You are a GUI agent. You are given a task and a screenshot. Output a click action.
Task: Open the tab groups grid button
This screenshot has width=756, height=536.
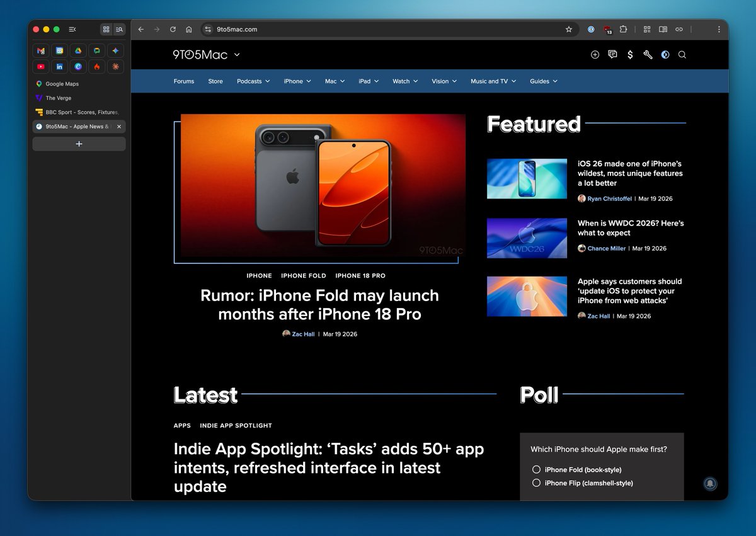click(106, 29)
